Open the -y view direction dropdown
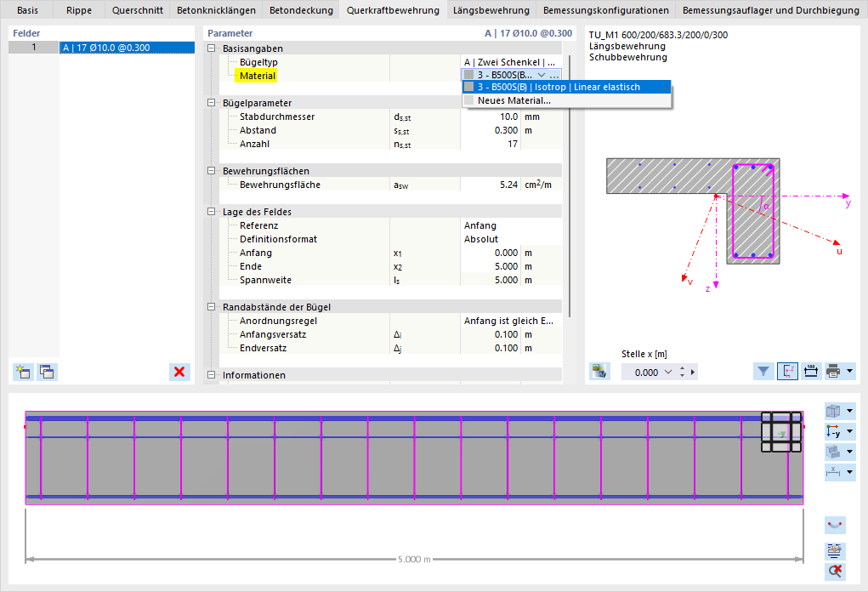Screen dimensions: 868x592 (x=850, y=431)
